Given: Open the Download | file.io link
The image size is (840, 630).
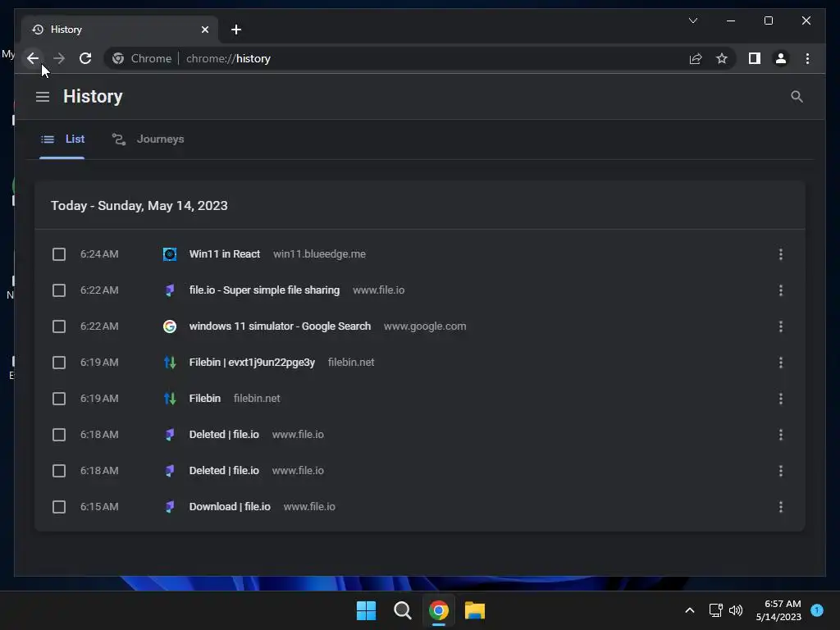Looking at the screenshot, I should point(230,507).
